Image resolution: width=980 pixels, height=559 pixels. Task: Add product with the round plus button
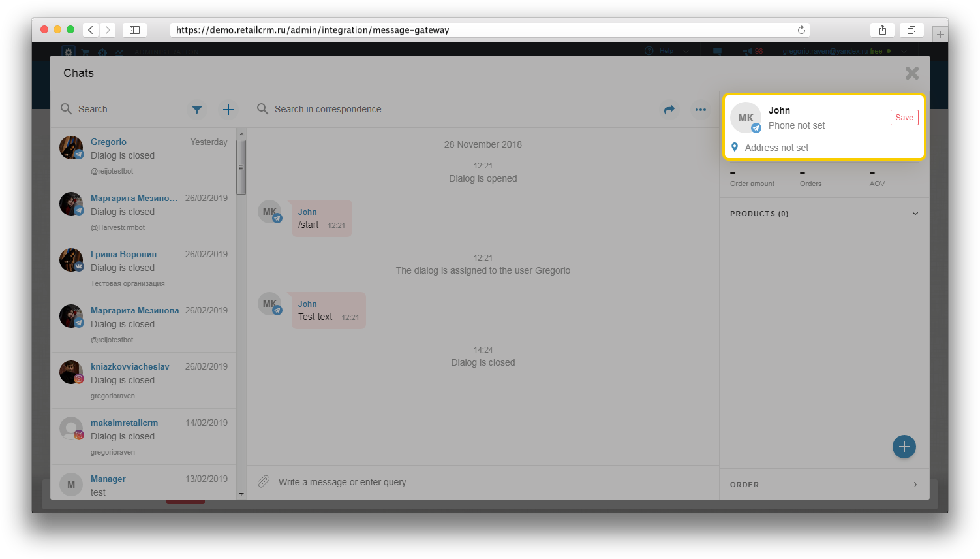click(x=904, y=447)
